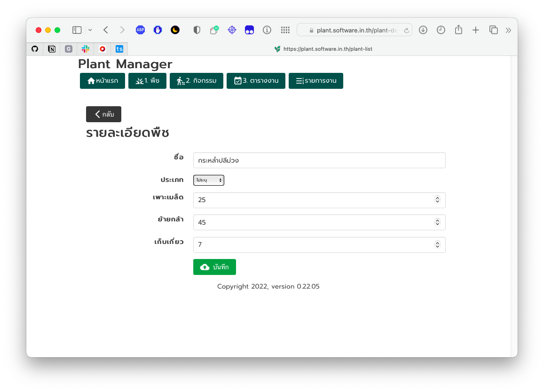This screenshot has width=544, height=392.
Task: Open the หน้าแรก home menu
Action: pos(102,81)
